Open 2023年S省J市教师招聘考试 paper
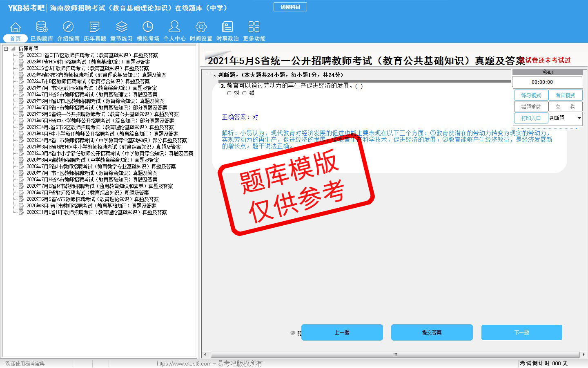The height and width of the screenshot is (368, 588). coord(87,68)
